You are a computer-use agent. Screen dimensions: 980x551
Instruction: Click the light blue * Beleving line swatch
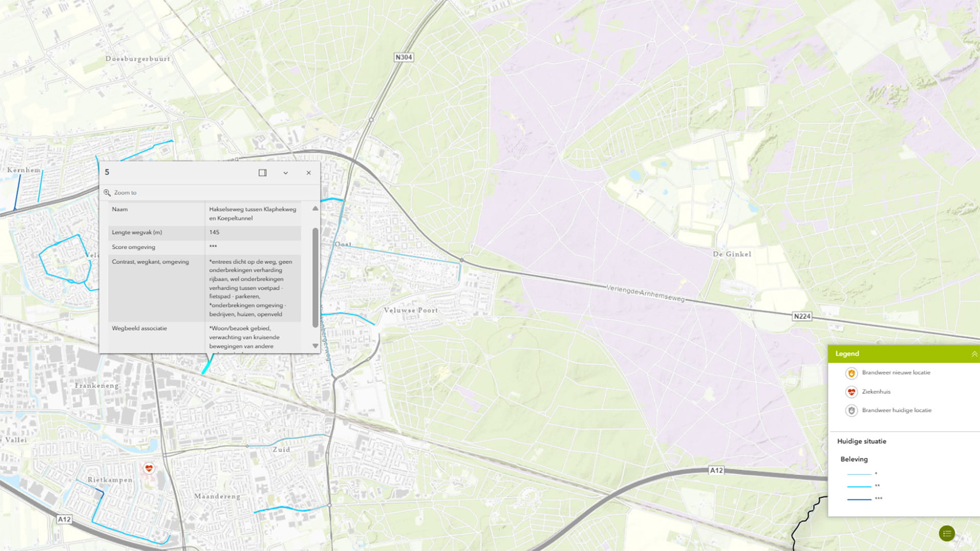[x=859, y=474]
